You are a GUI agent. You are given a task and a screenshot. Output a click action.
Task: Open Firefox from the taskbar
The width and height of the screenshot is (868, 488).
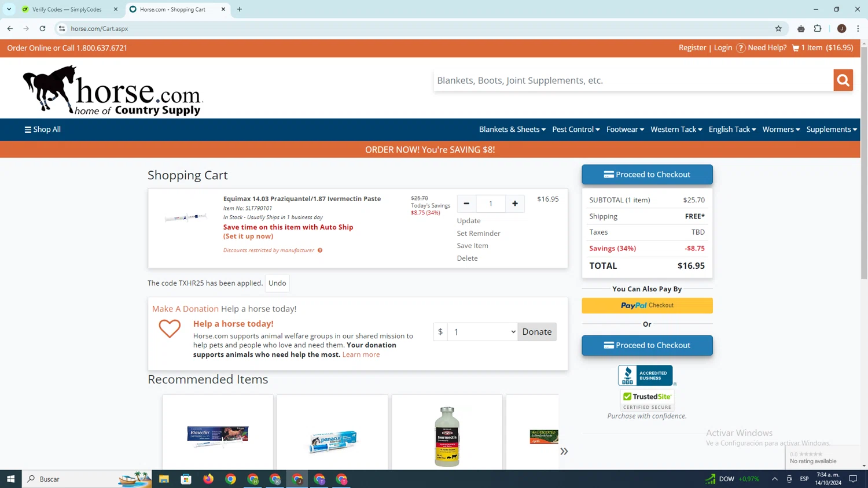tap(208, 479)
